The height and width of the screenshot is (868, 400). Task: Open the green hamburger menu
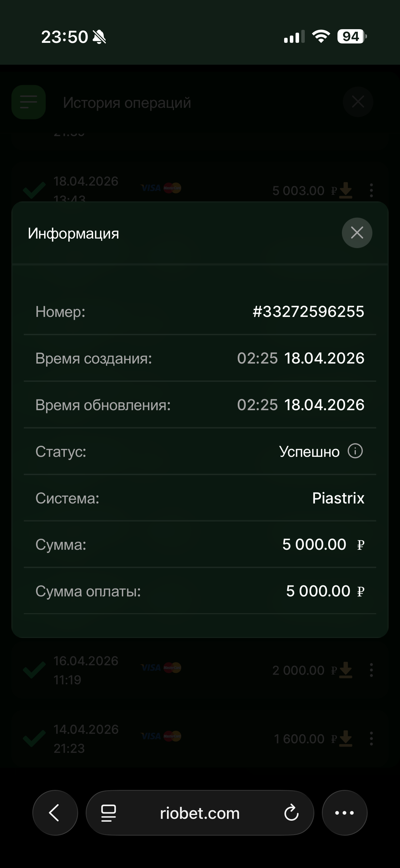(x=29, y=102)
